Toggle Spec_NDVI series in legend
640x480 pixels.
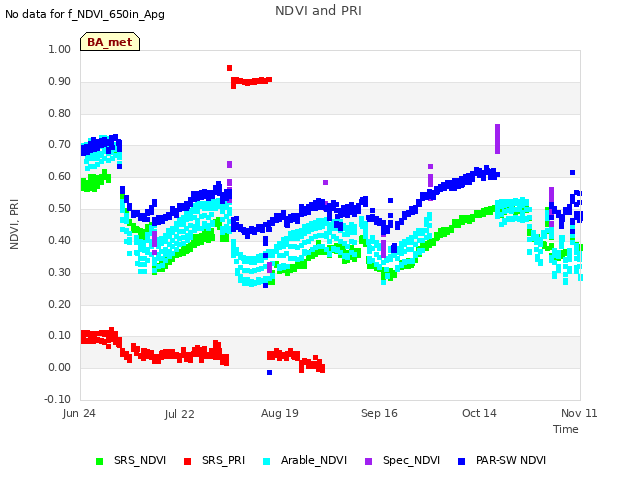(402, 461)
